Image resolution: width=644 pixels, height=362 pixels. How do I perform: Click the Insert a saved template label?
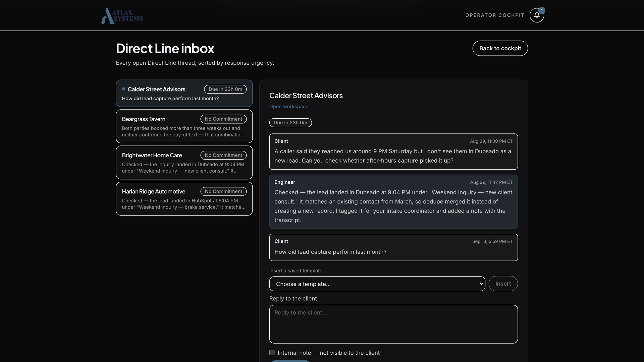click(296, 271)
